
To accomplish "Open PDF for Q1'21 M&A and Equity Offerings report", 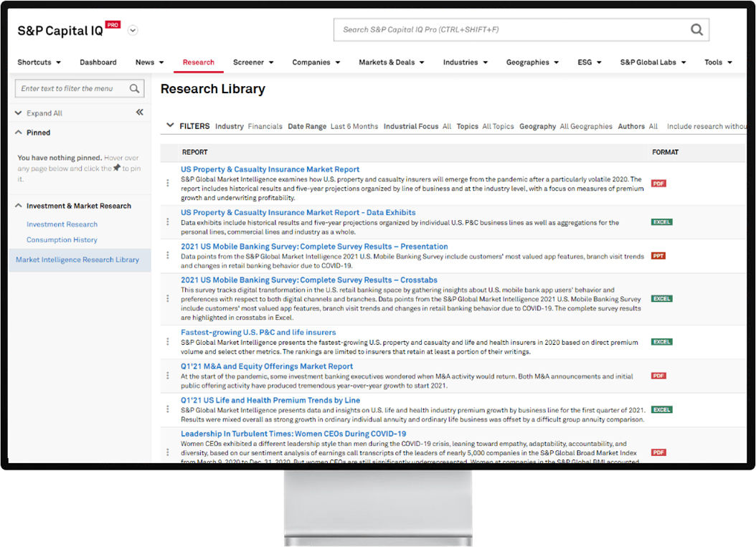I will point(658,376).
